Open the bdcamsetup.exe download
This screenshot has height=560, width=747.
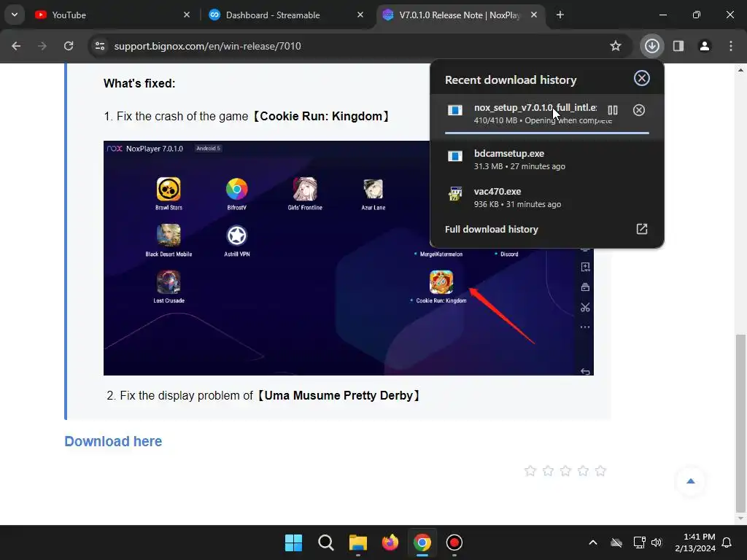(547, 160)
